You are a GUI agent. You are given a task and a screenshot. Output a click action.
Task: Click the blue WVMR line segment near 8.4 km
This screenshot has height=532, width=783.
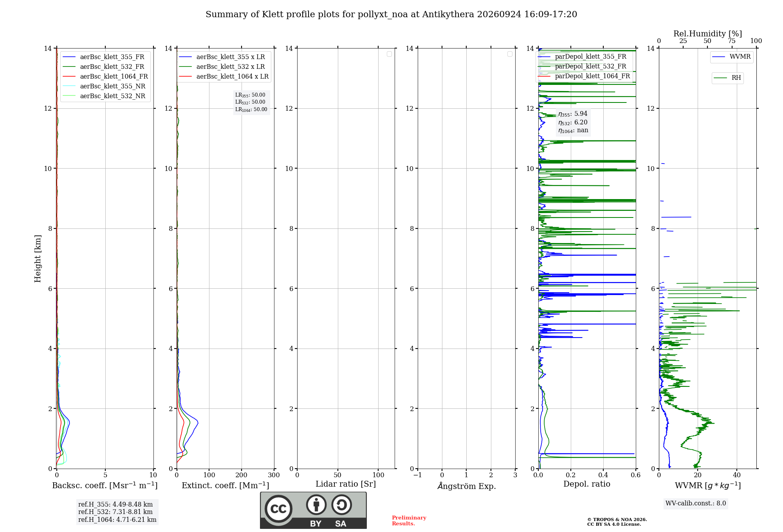pos(676,217)
